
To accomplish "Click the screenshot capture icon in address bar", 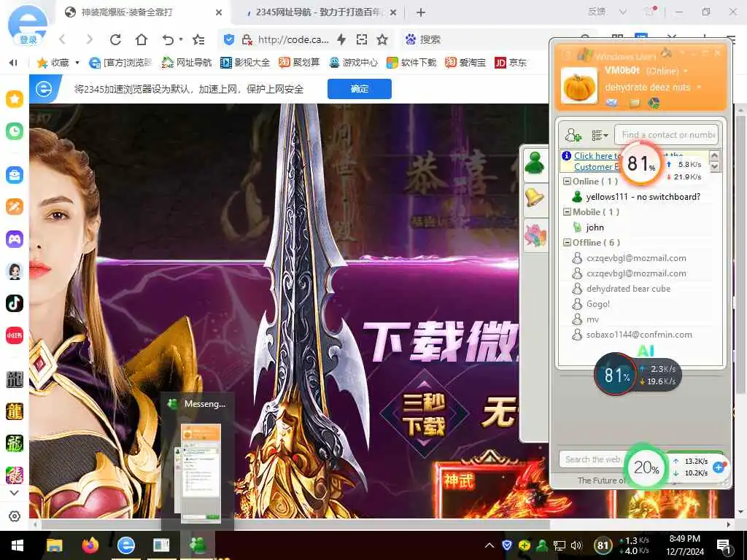I will (x=362, y=39).
